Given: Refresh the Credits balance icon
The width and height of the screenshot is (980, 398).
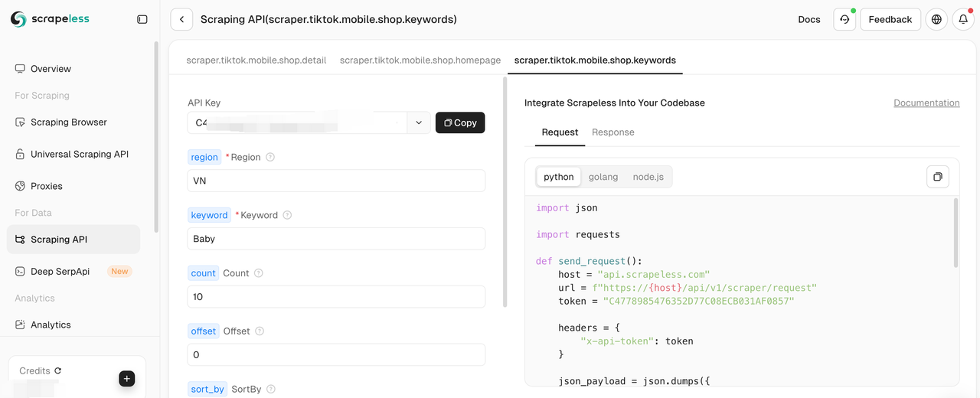Looking at the screenshot, I should 58,370.
